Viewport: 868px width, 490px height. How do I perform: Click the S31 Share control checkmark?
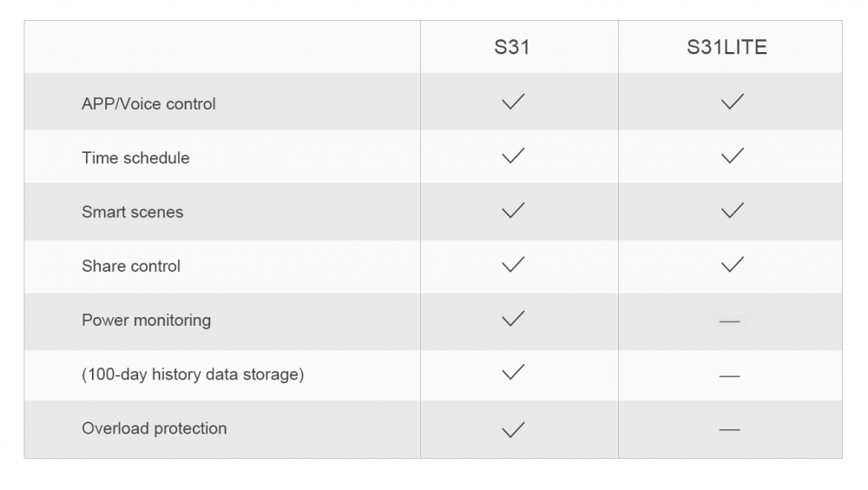(513, 264)
